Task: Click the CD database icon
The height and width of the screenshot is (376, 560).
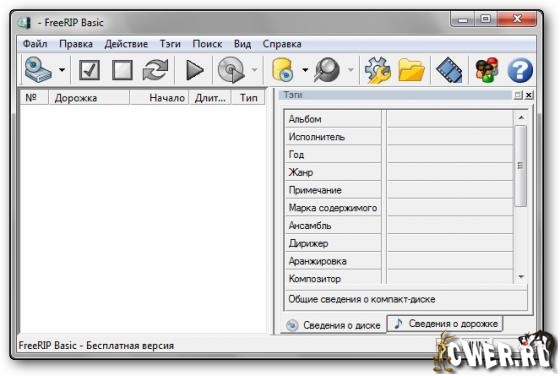Action: pyautogui.click(x=282, y=70)
